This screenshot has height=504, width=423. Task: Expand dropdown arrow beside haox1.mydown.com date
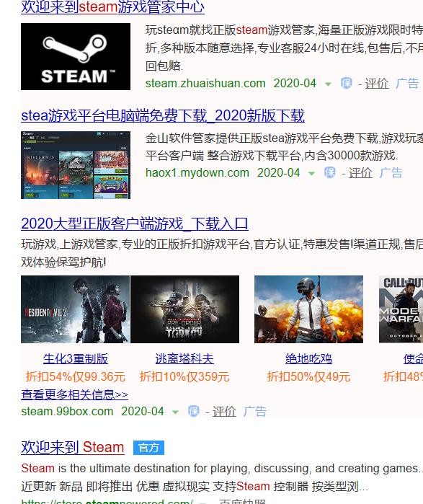[311, 174]
